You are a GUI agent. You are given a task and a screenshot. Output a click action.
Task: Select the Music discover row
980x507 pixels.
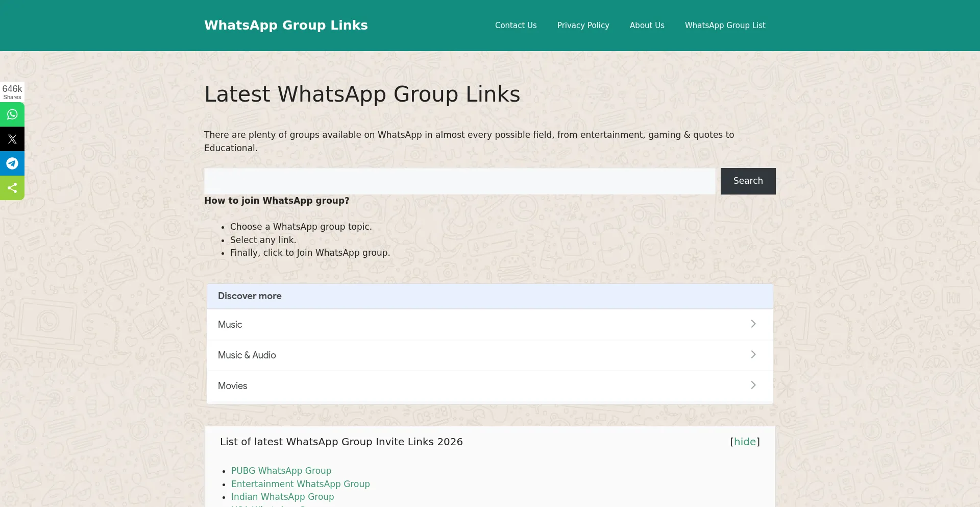pyautogui.click(x=490, y=324)
